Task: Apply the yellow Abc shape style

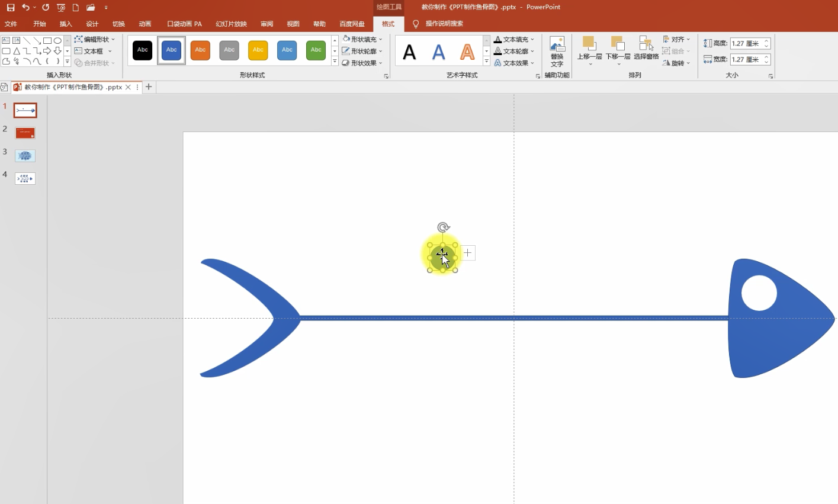Action: pos(258,50)
